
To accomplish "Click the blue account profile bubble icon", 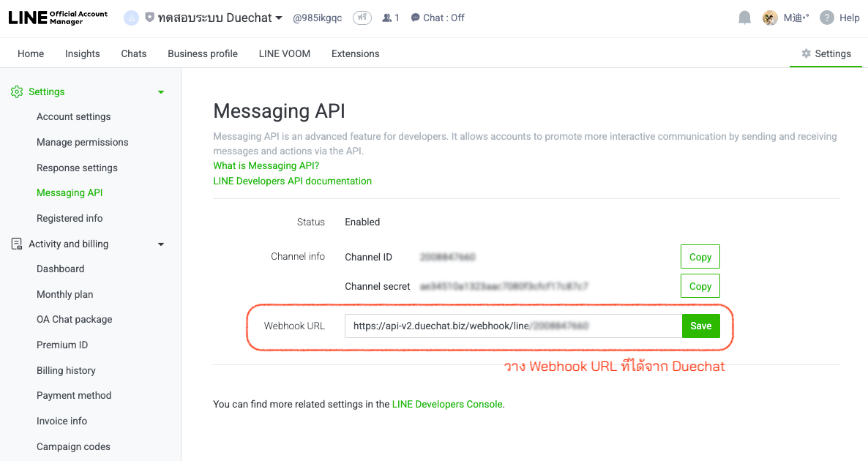I will tap(130, 17).
